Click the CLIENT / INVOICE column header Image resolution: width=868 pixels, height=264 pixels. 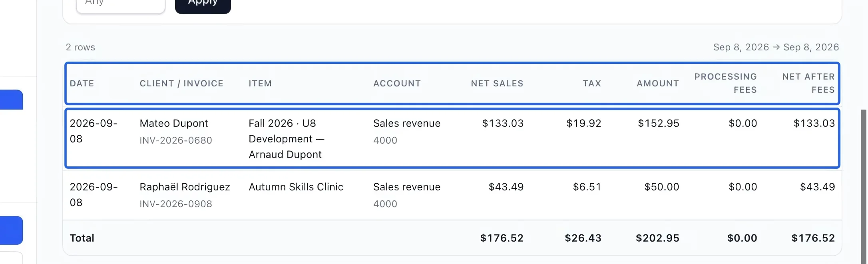(181, 83)
